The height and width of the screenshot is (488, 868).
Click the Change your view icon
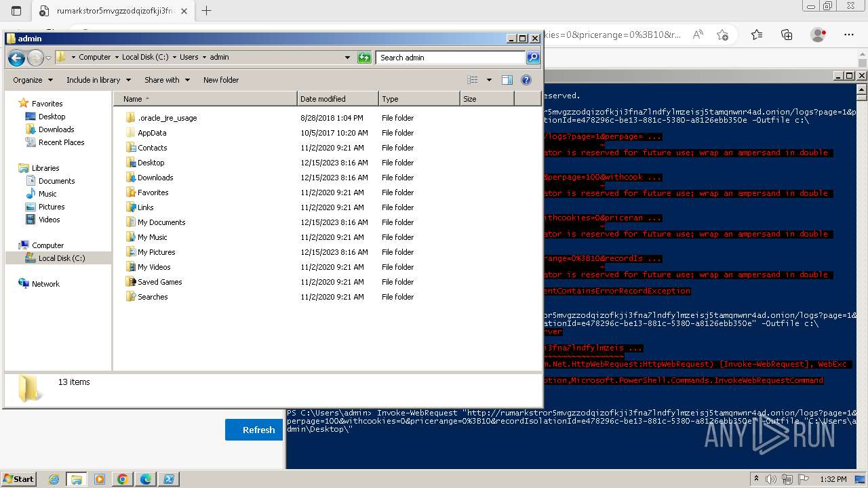pos(473,80)
